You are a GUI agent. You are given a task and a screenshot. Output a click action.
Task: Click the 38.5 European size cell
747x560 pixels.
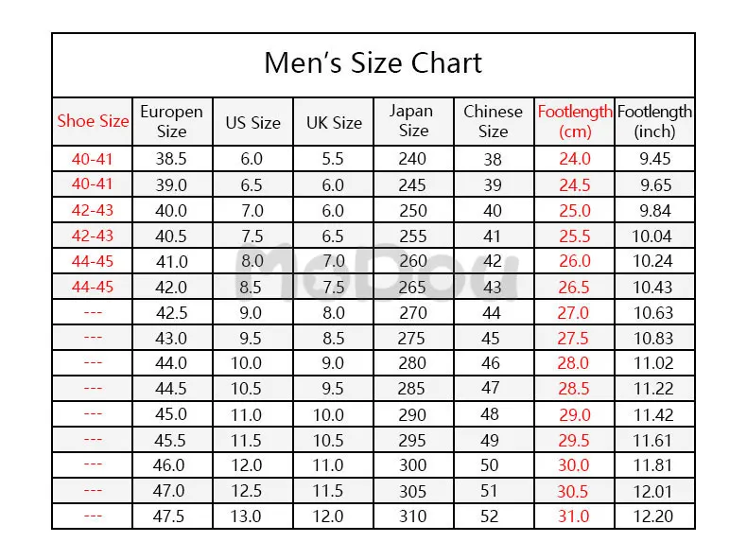pos(171,159)
